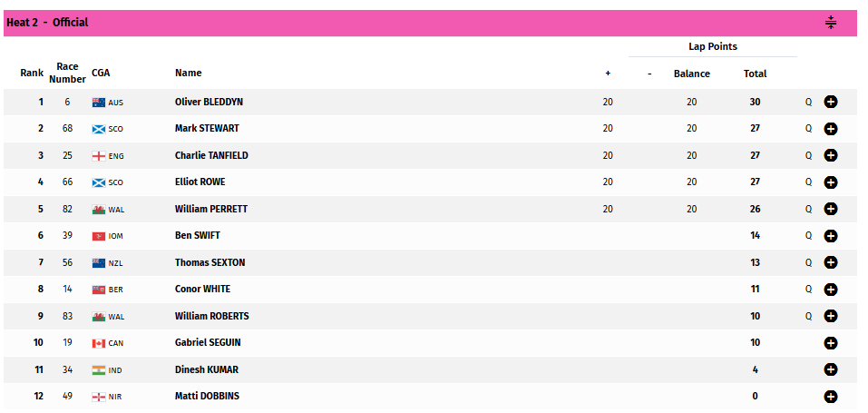Screen dimensions: 868x413
Task: Click the Canada flag next to CAN
Action: pyautogui.click(x=99, y=344)
